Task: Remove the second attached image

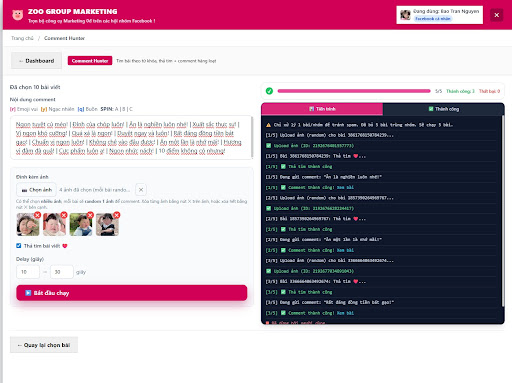Action: click(x=64, y=215)
